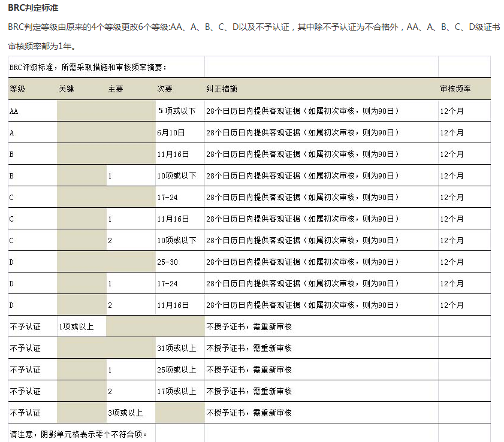Click '不予认证' in the 1项或以上 row
Image resolution: width=504 pixels, height=442 pixels.
(25, 326)
